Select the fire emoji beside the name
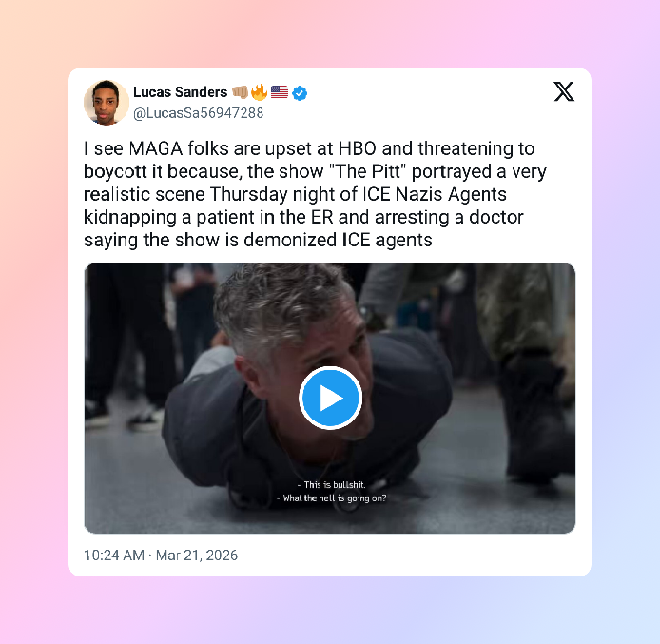The width and height of the screenshot is (660, 644). [260, 91]
